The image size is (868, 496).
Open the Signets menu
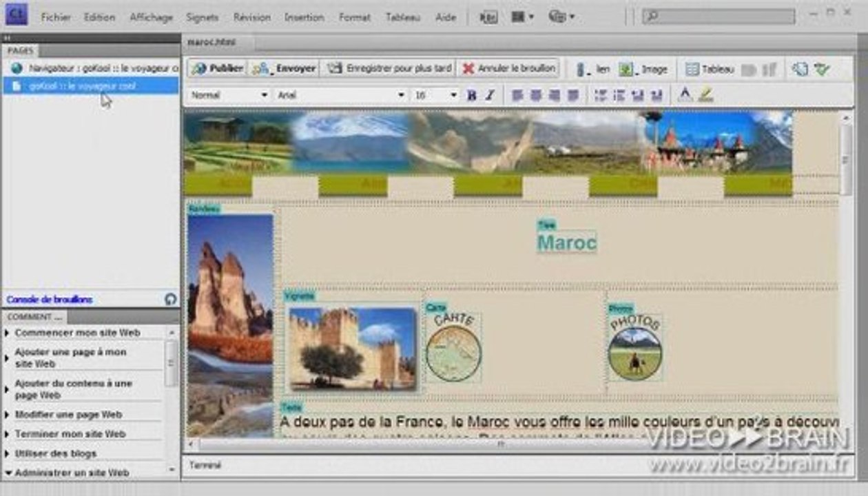202,17
